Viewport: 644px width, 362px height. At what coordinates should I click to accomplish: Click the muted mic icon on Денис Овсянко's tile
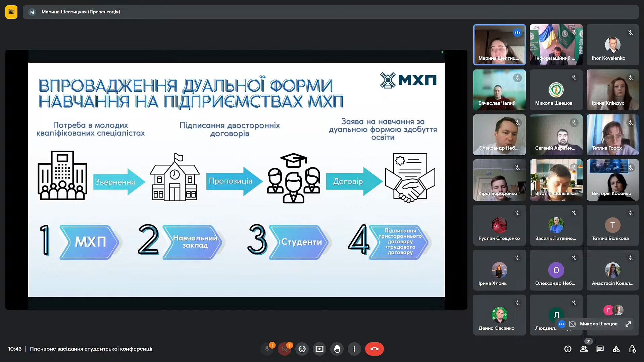click(517, 303)
